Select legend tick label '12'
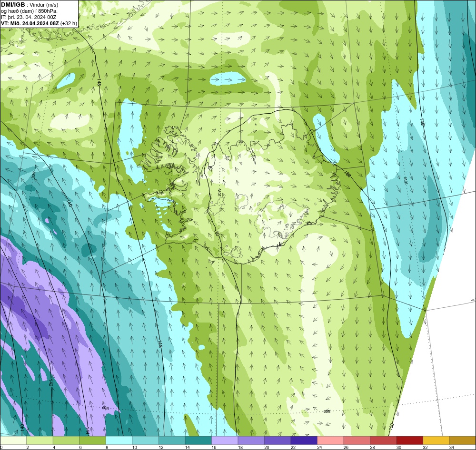Image resolution: width=476 pixels, height=450 pixels. pyautogui.click(x=161, y=447)
